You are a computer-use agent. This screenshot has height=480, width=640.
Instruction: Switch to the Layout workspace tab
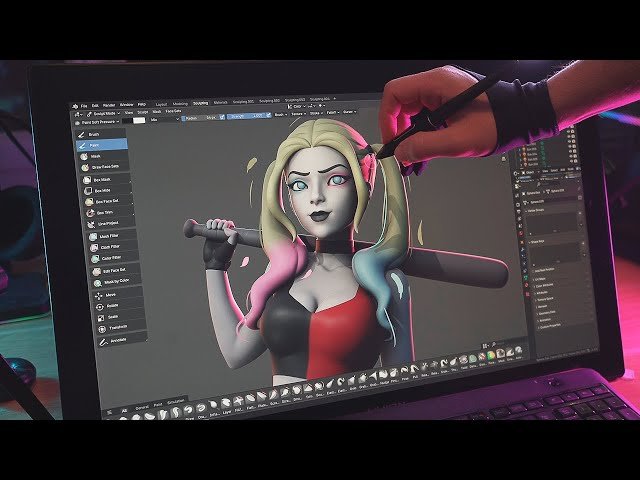161,104
